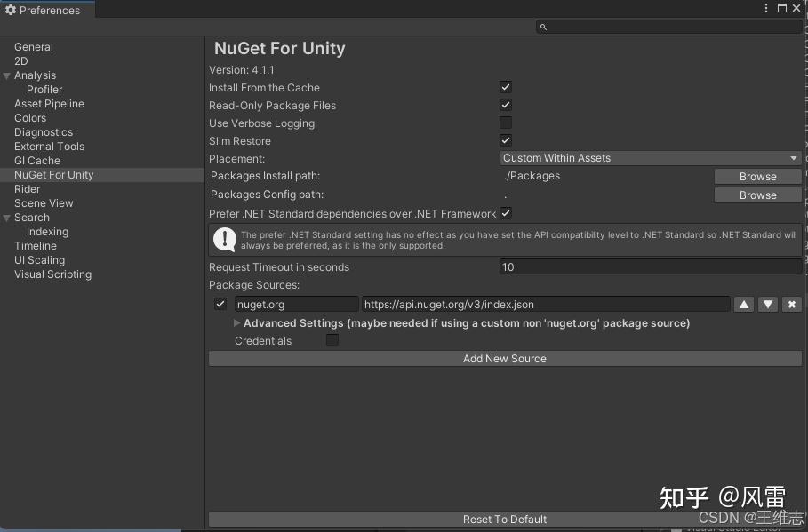Select NuGet For Unity in the sidebar
The width and height of the screenshot is (808, 532).
[53, 174]
